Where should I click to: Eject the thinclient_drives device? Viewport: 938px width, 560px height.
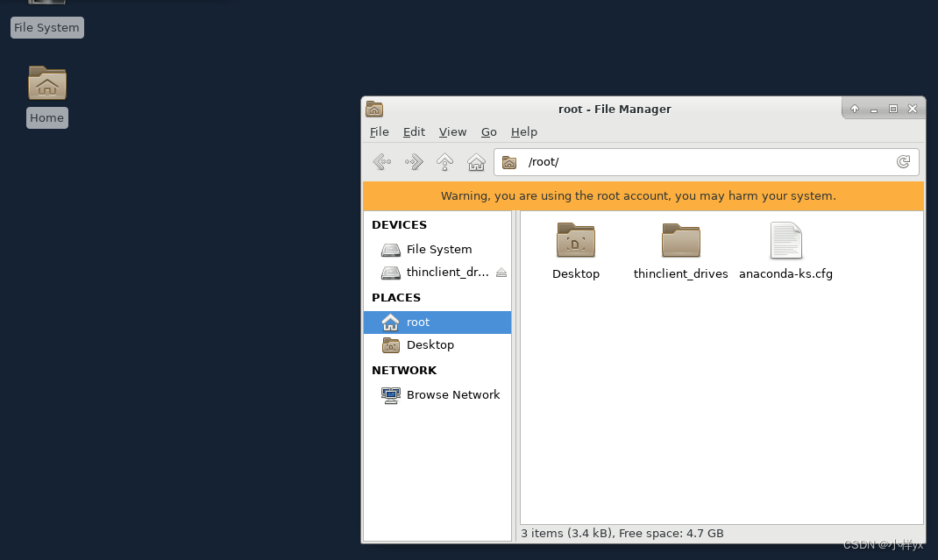coord(501,273)
